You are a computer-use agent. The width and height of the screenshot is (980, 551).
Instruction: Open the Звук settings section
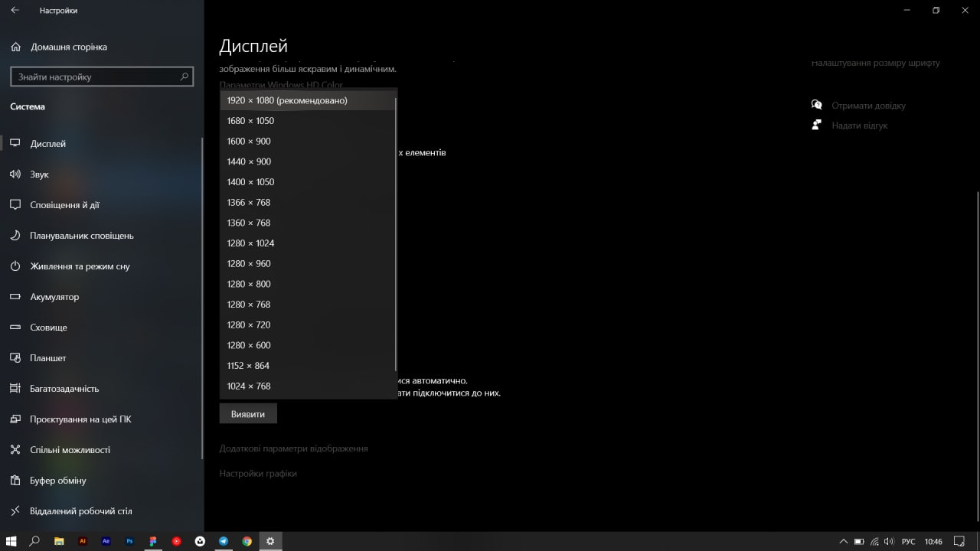click(102, 174)
